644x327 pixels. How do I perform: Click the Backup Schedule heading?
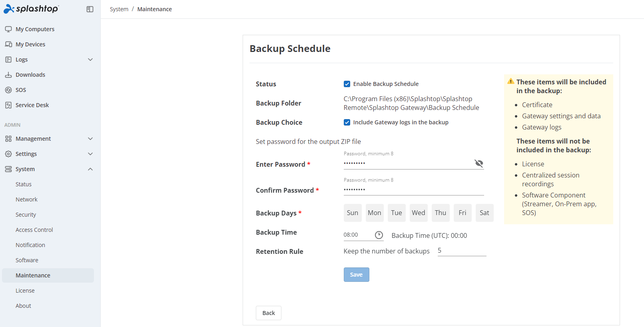click(290, 49)
